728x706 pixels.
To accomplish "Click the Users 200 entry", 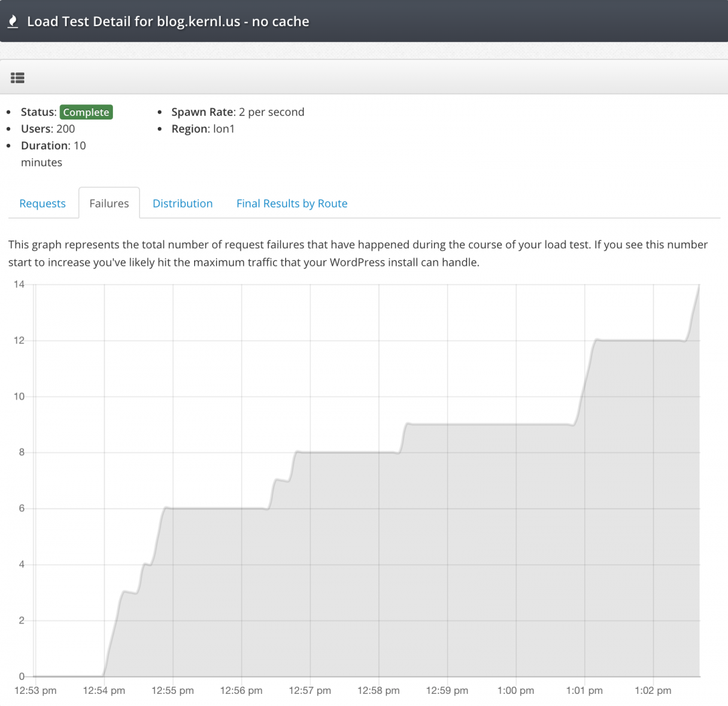I will 48,129.
